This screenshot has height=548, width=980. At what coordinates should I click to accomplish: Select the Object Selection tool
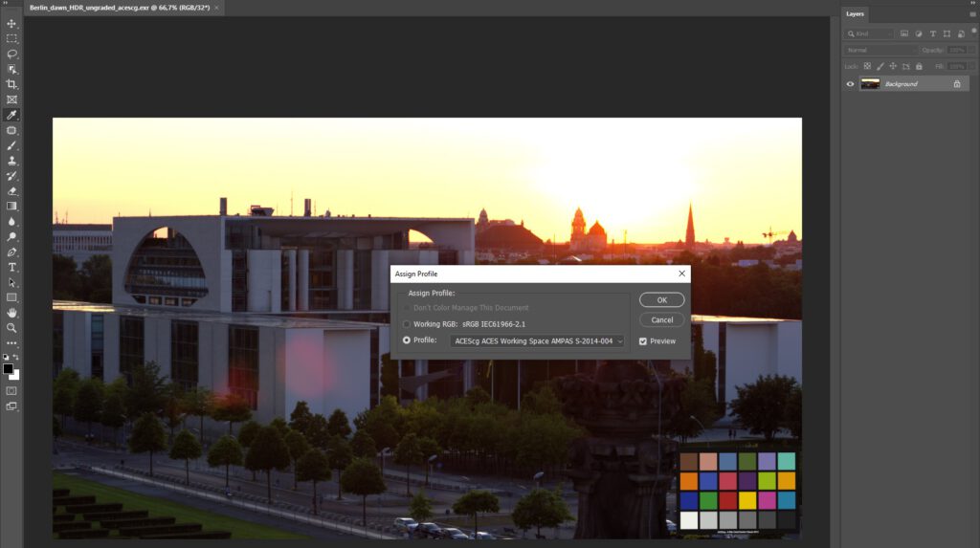(11, 70)
